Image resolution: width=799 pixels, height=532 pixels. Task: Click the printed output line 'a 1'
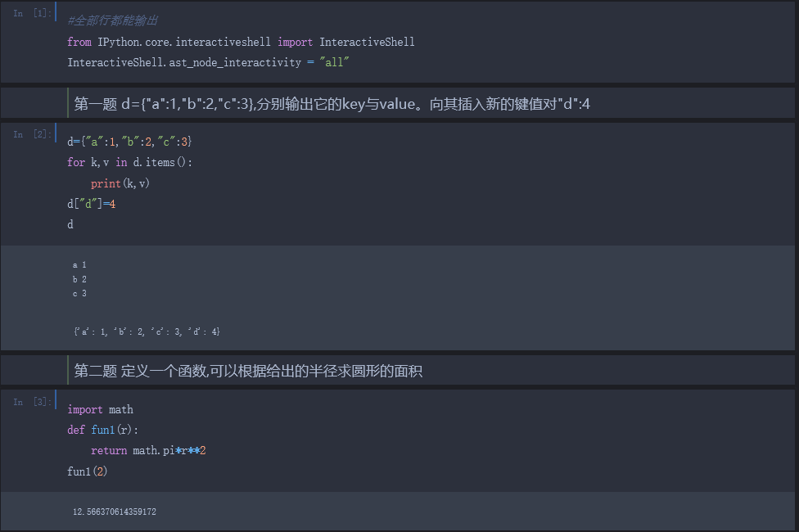coord(79,264)
